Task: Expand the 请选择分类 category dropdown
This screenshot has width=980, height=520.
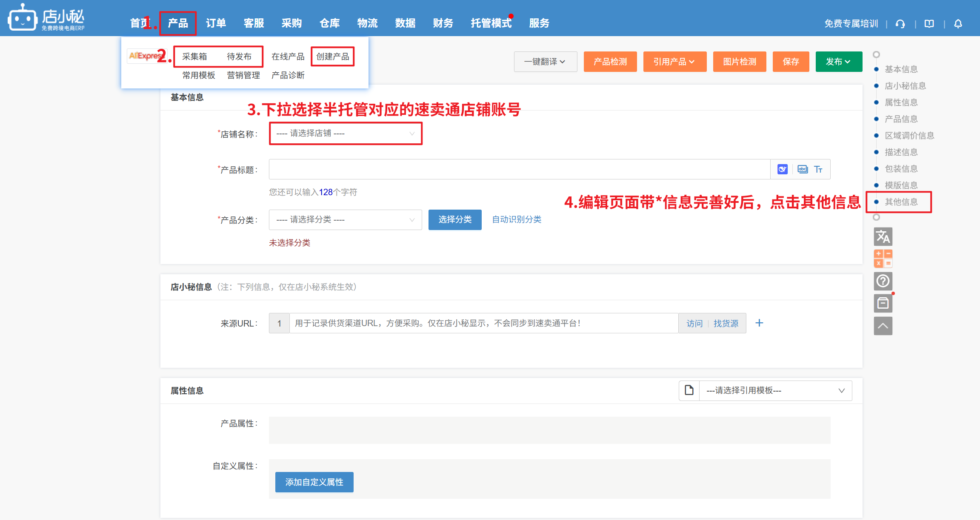Action: (x=345, y=220)
